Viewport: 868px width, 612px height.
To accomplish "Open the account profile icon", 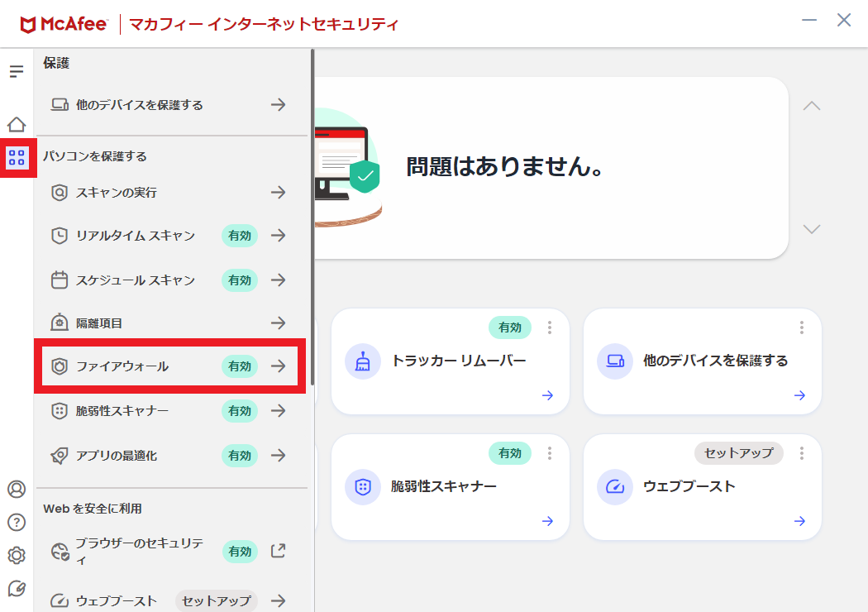I will (17, 489).
